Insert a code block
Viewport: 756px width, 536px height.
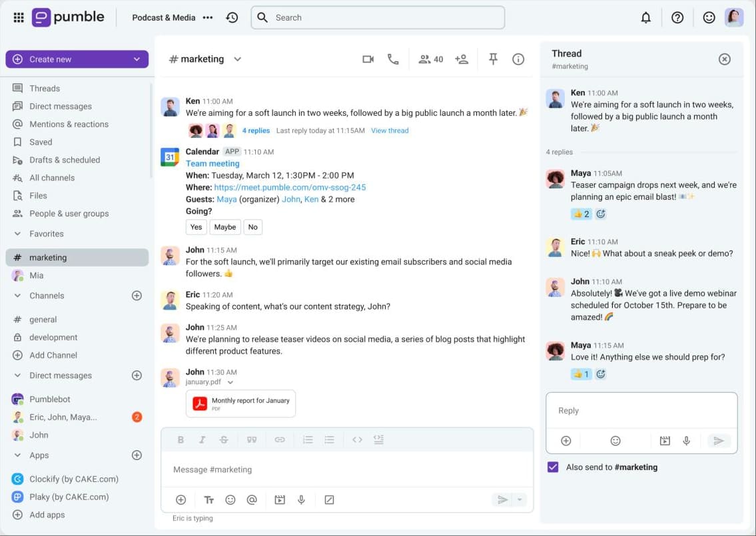pyautogui.click(x=378, y=439)
